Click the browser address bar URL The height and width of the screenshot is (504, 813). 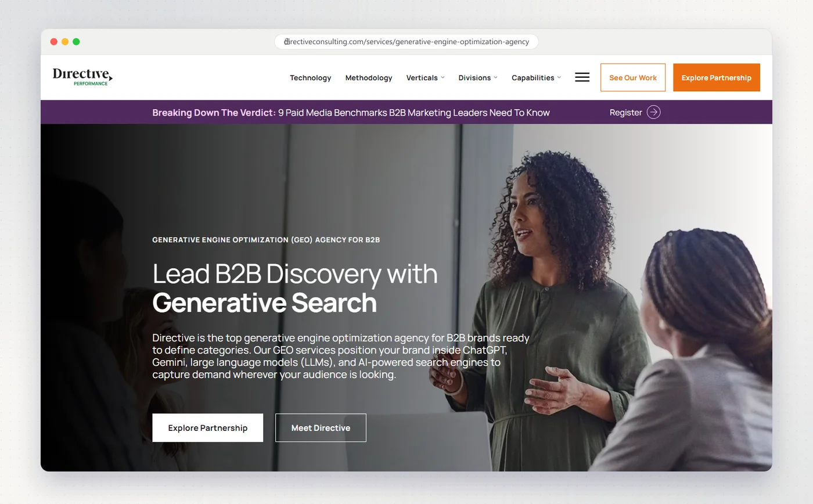click(x=406, y=42)
